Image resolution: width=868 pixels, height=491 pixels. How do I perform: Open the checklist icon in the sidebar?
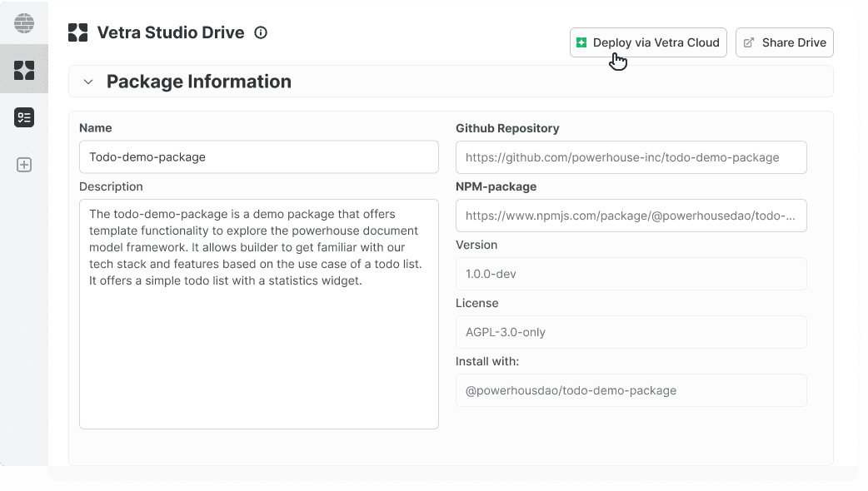tap(24, 117)
